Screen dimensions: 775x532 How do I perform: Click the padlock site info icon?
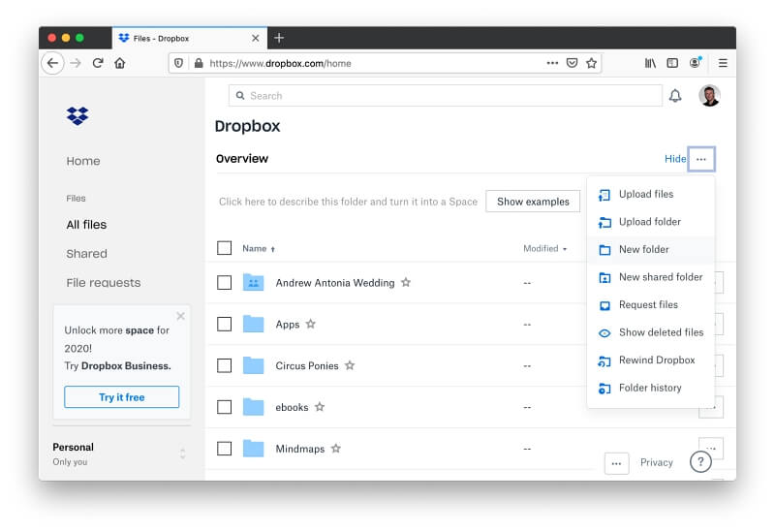(199, 63)
